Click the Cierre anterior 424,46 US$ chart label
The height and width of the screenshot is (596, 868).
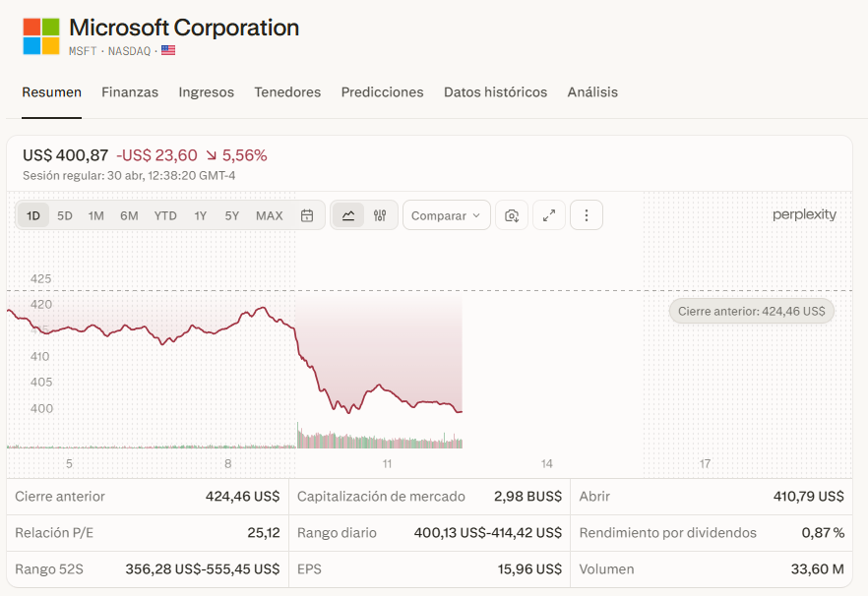[751, 311]
